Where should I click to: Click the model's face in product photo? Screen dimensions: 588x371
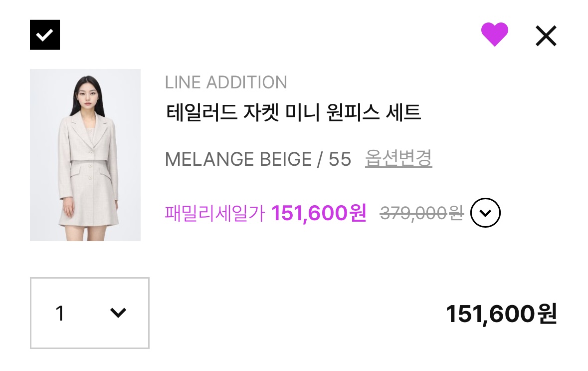(x=85, y=93)
